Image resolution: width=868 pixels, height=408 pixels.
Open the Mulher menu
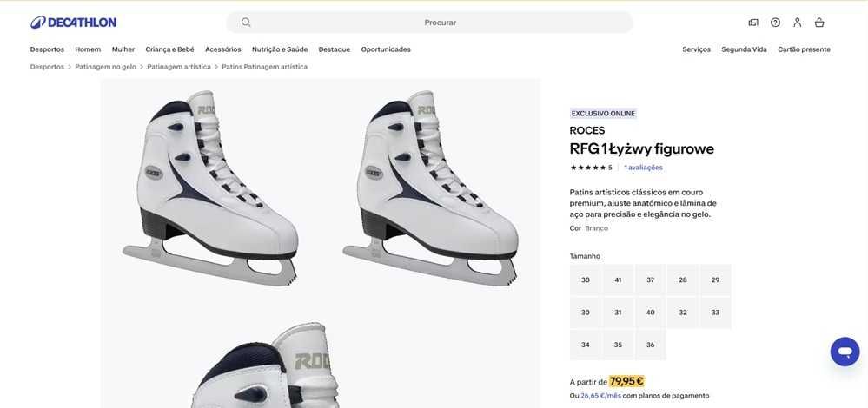(x=123, y=49)
